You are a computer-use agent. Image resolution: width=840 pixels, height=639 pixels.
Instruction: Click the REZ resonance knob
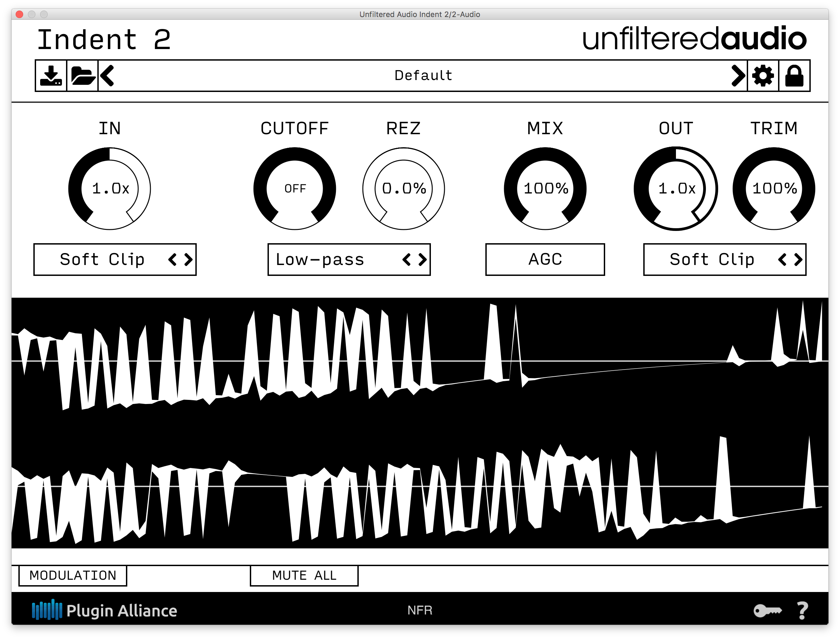click(404, 189)
